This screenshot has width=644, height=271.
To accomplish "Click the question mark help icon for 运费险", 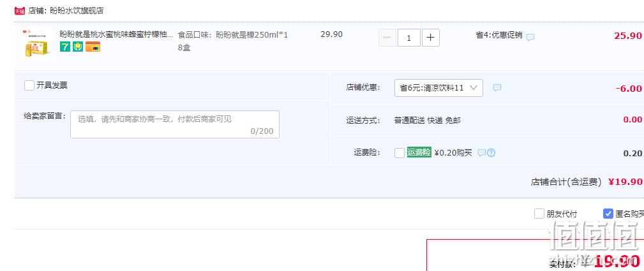I will (491, 153).
